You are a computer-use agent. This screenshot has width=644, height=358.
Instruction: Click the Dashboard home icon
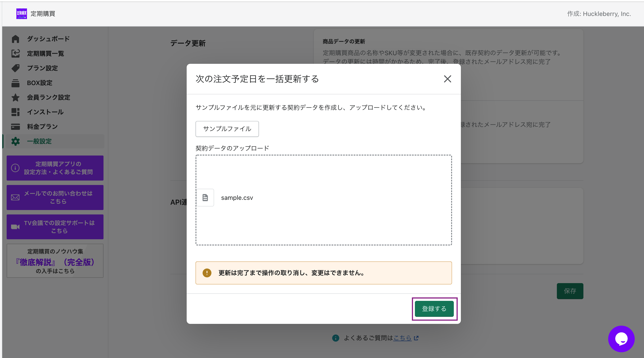[x=15, y=39]
